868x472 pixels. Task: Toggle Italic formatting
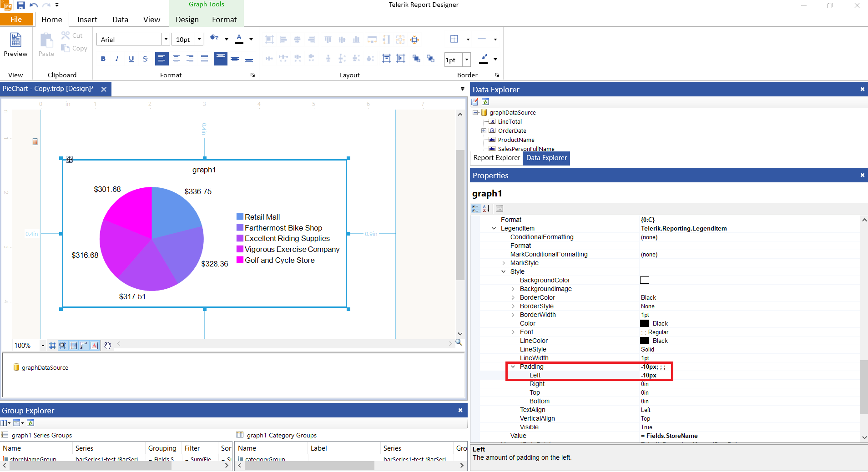click(117, 59)
